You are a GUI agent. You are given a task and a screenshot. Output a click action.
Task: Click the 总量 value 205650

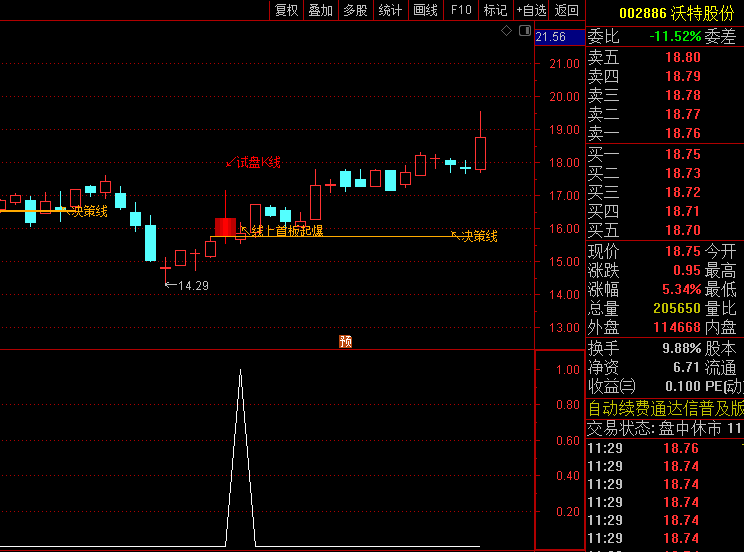[x=677, y=308]
